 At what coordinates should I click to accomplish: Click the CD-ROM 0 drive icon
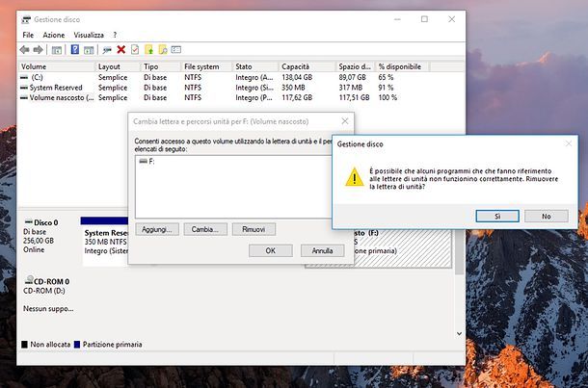[29, 280]
